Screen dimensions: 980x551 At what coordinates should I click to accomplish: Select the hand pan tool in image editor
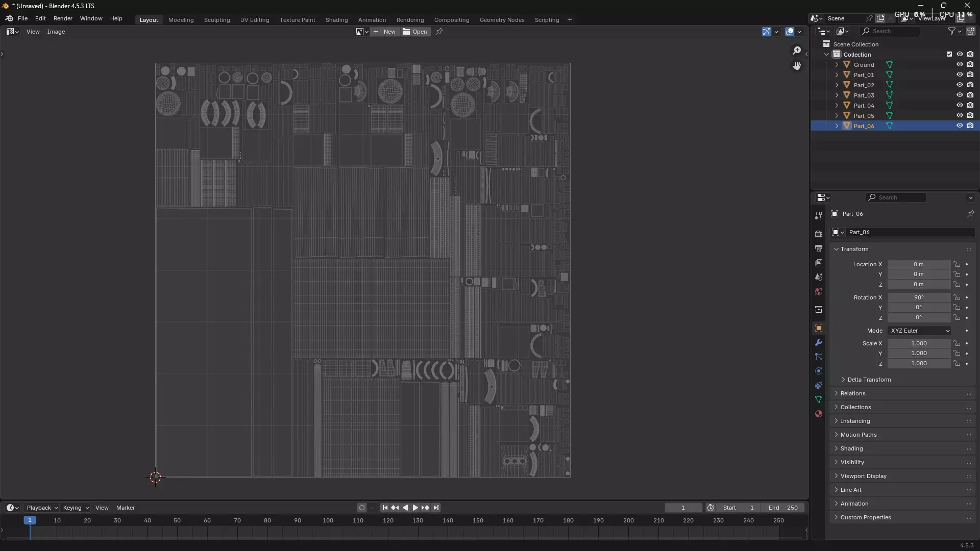click(x=797, y=66)
